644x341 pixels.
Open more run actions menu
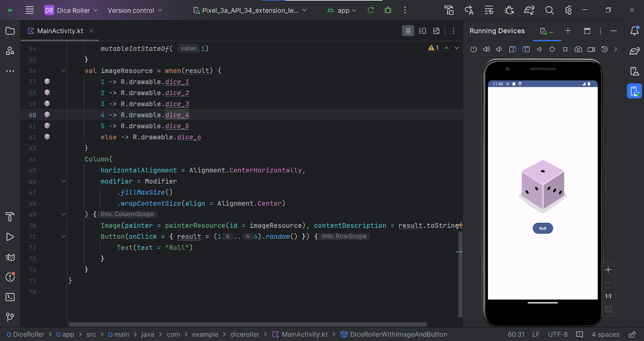pos(405,10)
